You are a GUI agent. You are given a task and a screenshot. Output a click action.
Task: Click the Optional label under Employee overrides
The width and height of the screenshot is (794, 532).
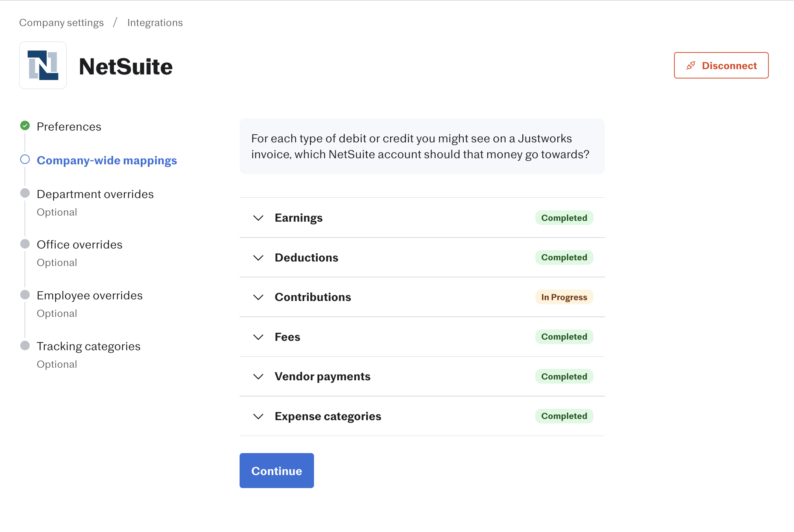coord(57,313)
